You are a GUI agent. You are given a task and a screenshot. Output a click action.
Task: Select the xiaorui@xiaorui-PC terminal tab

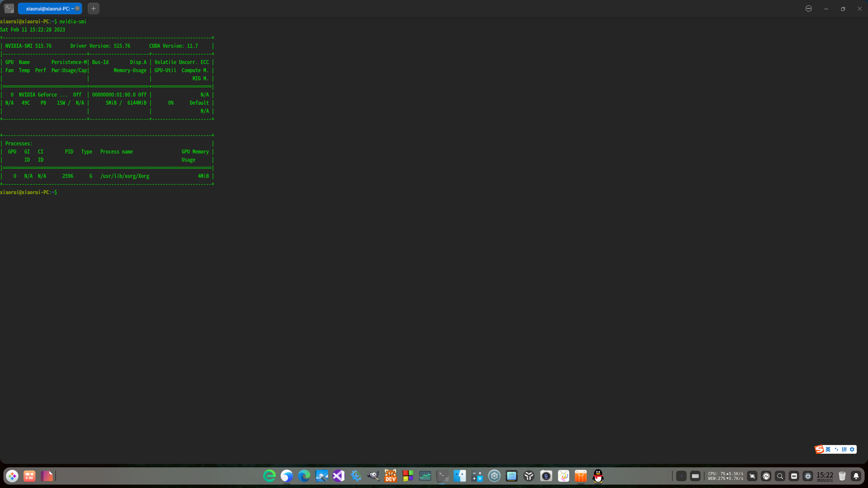(47, 8)
